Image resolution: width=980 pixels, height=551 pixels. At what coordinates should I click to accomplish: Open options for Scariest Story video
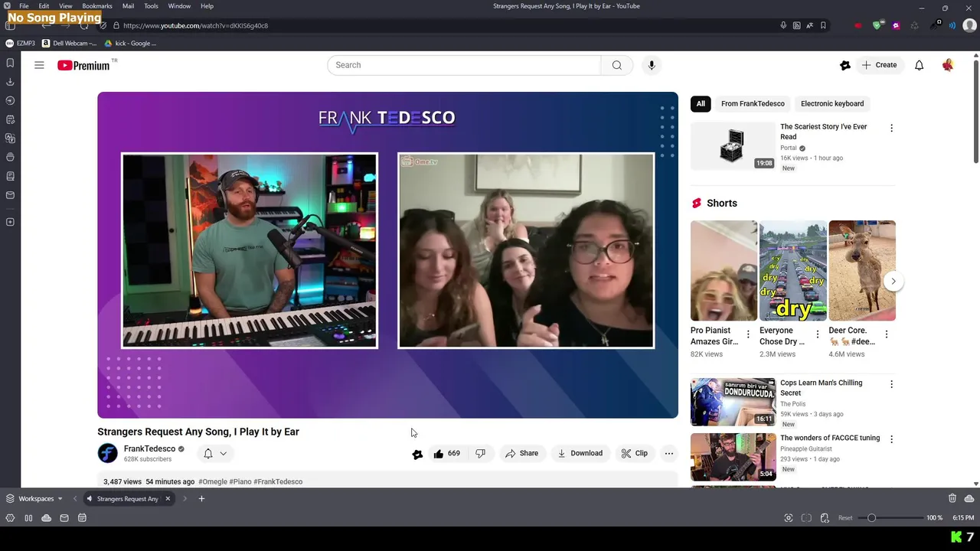891,129
